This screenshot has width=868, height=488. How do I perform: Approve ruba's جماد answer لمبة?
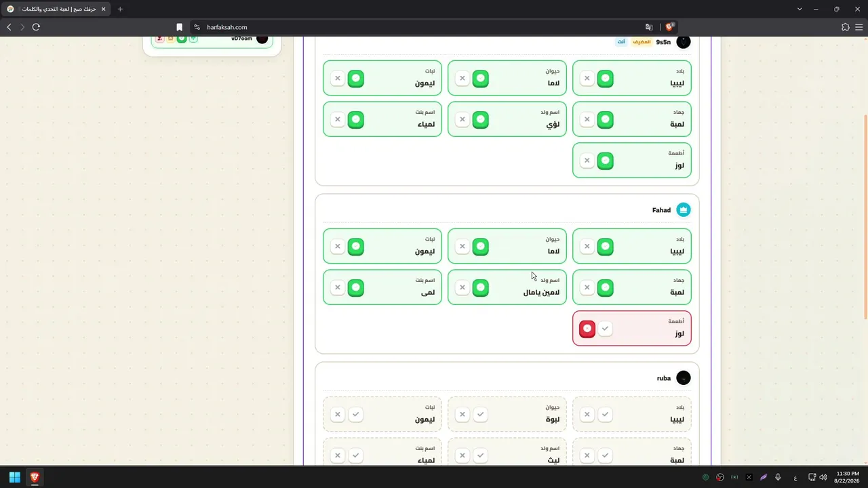pyautogui.click(x=605, y=456)
